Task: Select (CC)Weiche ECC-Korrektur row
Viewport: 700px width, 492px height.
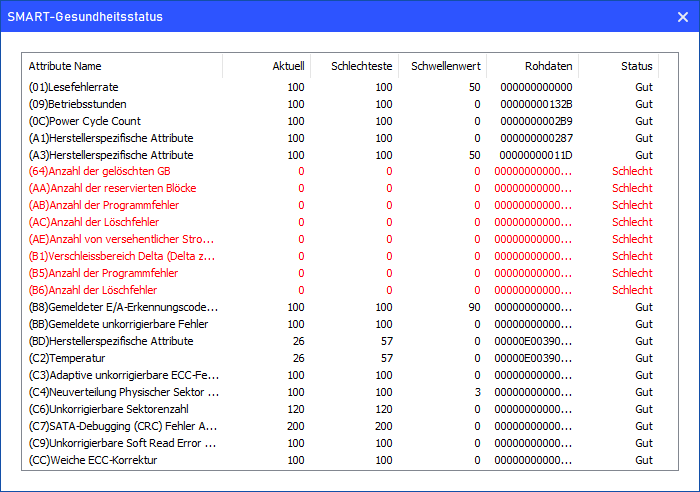Action: coord(341,460)
